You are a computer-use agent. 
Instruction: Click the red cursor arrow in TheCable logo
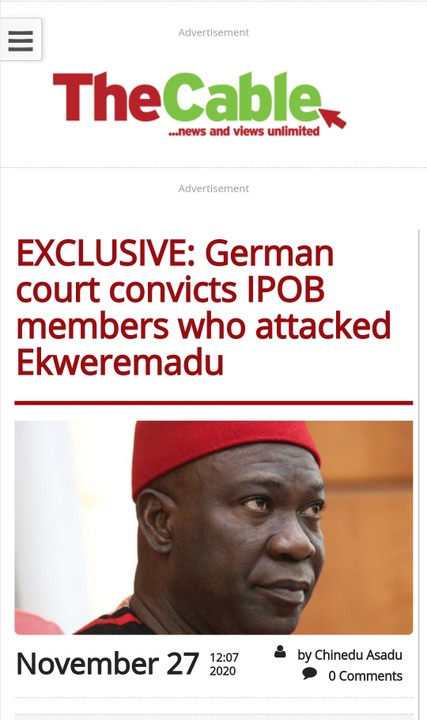click(x=333, y=118)
